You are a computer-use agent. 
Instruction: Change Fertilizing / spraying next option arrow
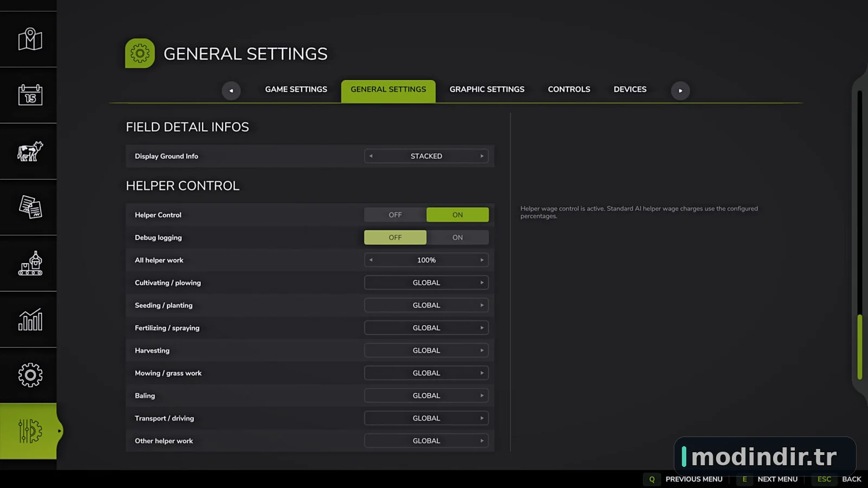tap(482, 328)
